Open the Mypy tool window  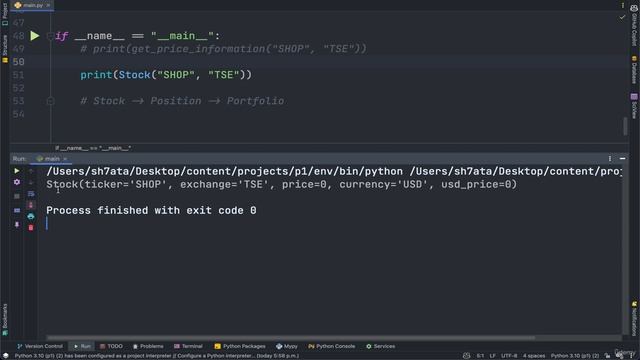tap(287, 346)
